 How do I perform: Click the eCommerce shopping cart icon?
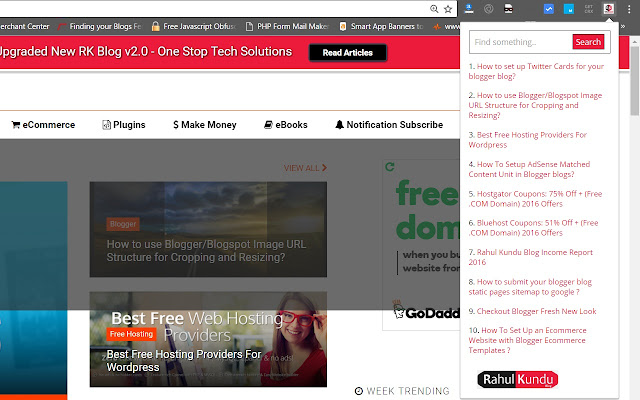pos(16,125)
